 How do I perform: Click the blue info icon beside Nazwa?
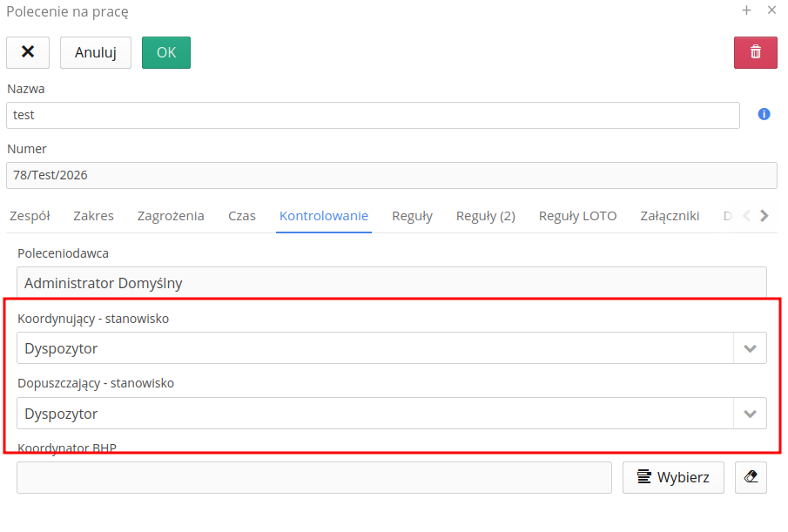pyautogui.click(x=764, y=114)
